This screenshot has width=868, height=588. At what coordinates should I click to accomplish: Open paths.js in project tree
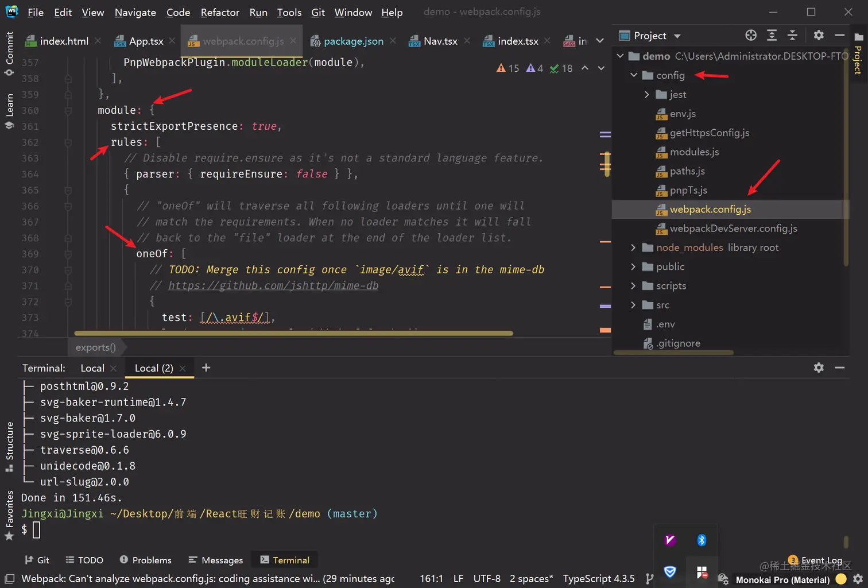[680, 171]
